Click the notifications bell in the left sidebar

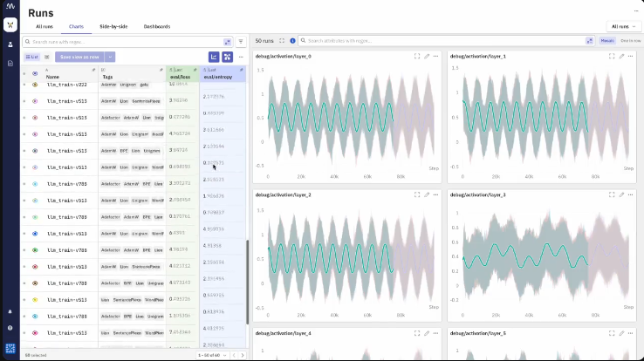coord(10,311)
